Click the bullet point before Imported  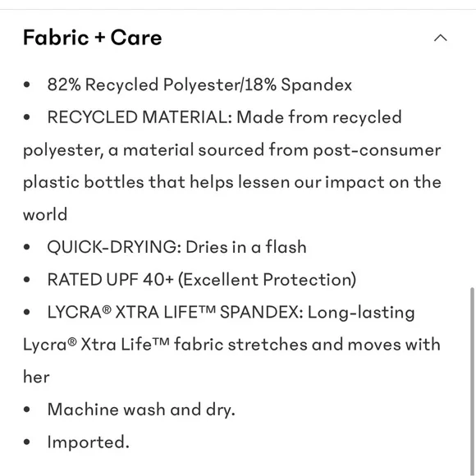(x=27, y=442)
